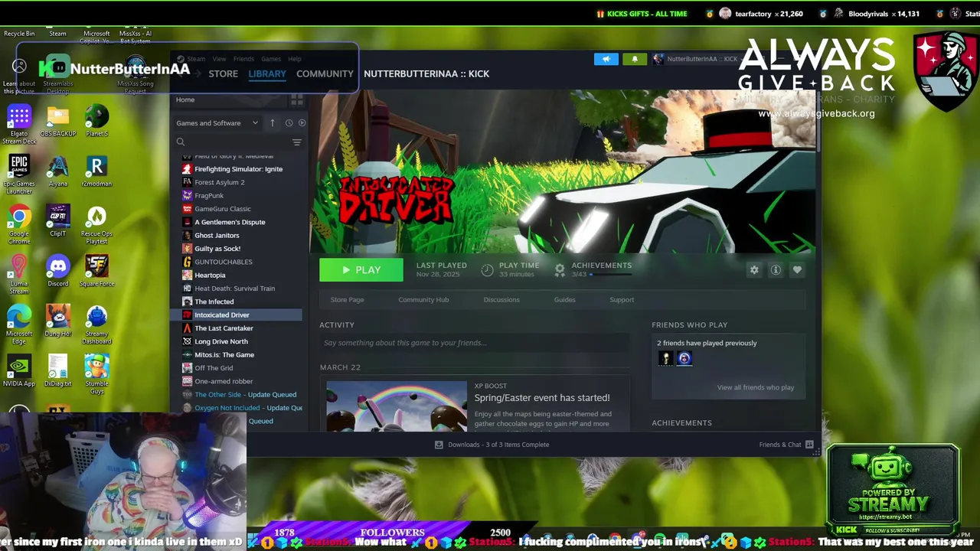
Task: Switch library to grid collections view icon
Action: pos(296,100)
